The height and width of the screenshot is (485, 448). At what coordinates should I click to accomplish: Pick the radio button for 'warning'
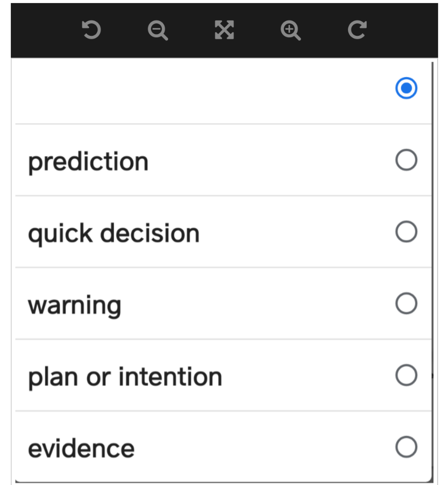point(406,303)
